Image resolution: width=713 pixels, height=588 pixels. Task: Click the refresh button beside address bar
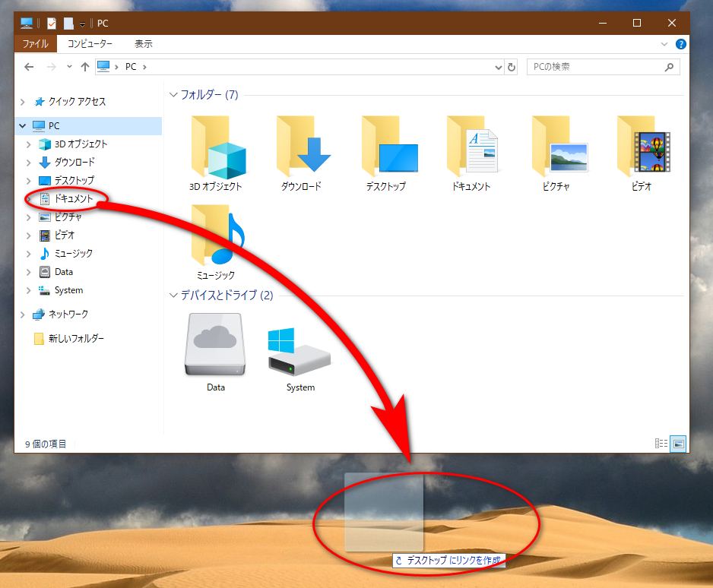tap(512, 67)
